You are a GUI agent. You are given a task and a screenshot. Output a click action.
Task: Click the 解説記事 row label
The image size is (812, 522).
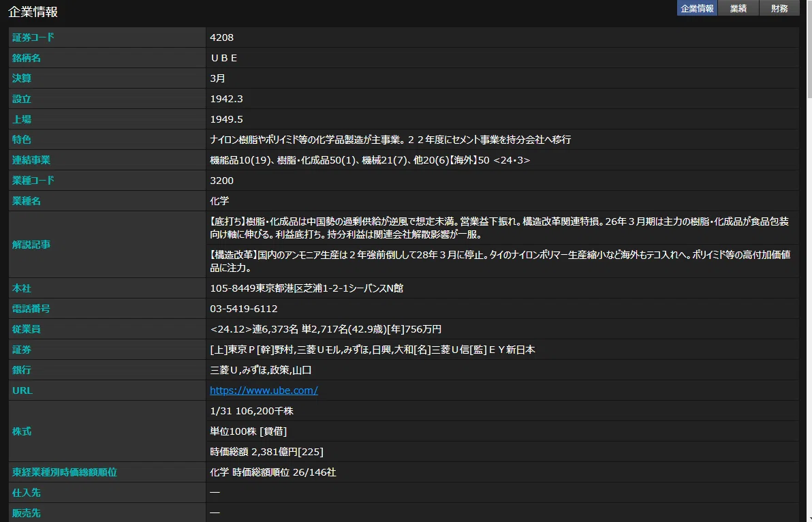pyautogui.click(x=31, y=245)
